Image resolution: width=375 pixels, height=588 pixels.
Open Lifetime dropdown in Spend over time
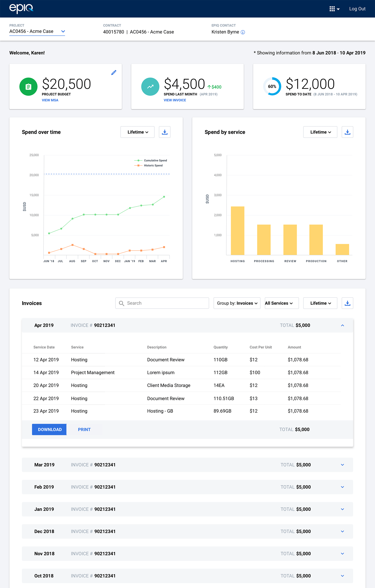[x=137, y=132]
